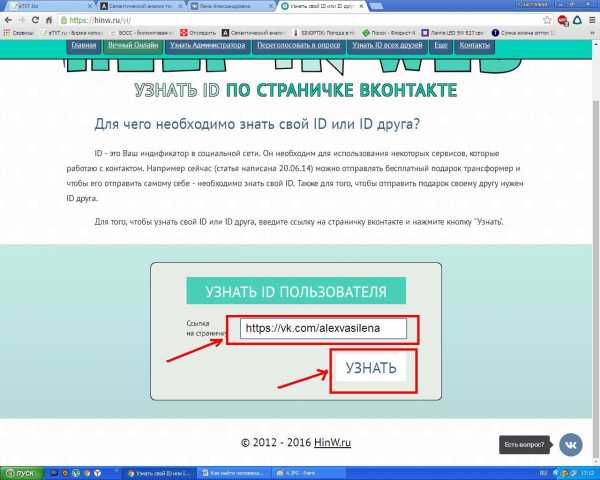Switch to the eTXT.biz browser tab
The width and height of the screenshot is (600, 480).
(50, 6)
